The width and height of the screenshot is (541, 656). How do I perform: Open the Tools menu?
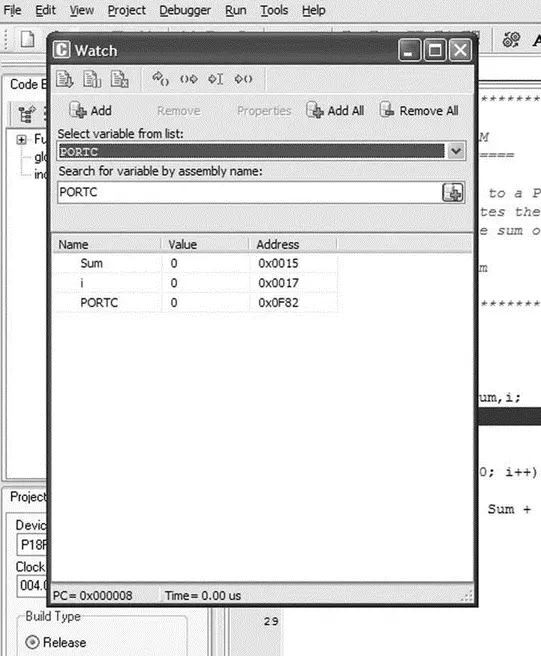pyautogui.click(x=274, y=10)
